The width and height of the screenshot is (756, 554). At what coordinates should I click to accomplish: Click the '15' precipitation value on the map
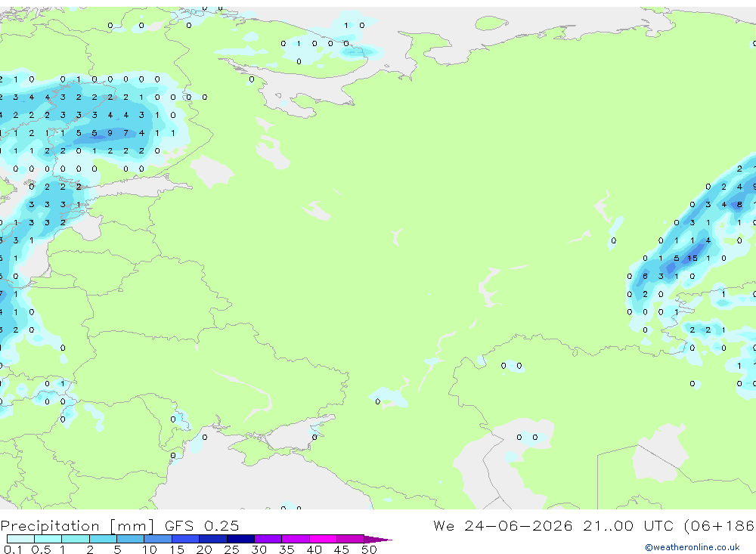(x=692, y=258)
